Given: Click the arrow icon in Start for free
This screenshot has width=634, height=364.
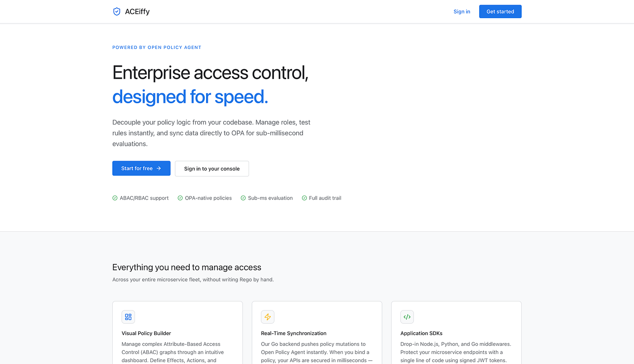Looking at the screenshot, I should (159, 168).
